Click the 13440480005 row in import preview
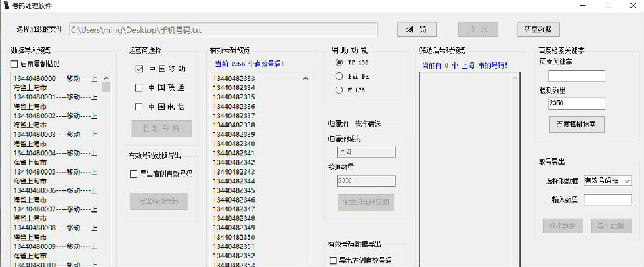Viewport: 644px width, 267px height. tap(56, 177)
